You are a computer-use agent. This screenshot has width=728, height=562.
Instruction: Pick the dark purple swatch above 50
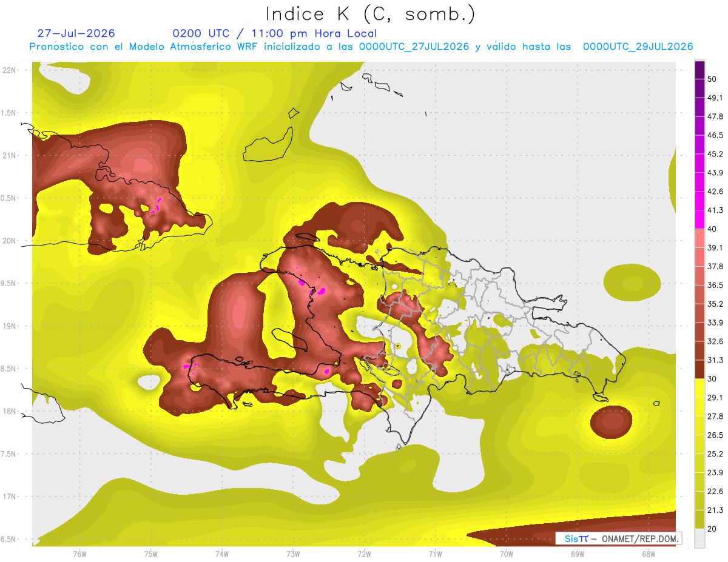coord(699,70)
